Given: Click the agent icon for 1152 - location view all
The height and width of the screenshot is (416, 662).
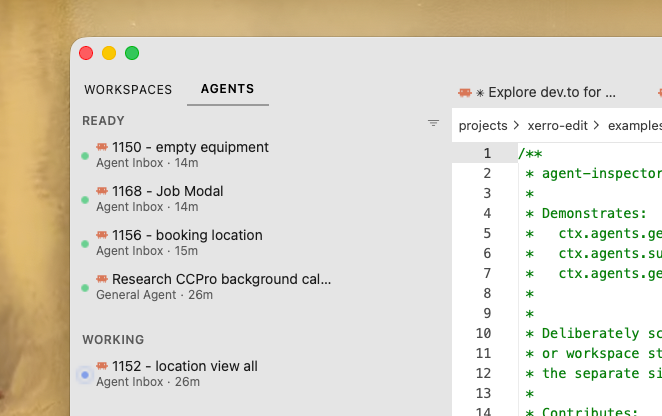Looking at the screenshot, I should 102,365.
